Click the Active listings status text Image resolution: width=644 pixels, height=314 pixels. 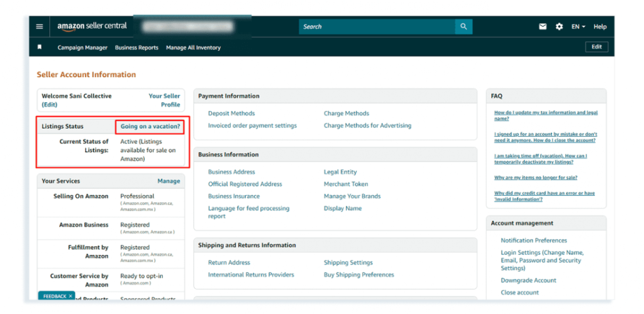click(148, 150)
